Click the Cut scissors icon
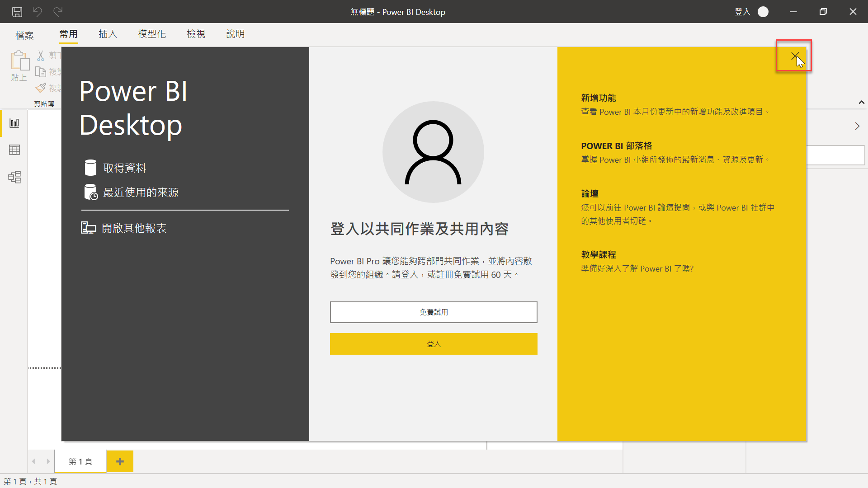The width and height of the screenshot is (868, 488). click(41, 56)
